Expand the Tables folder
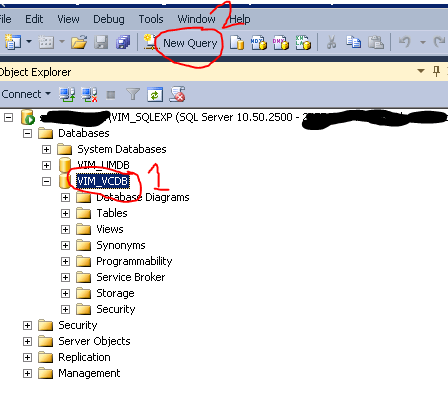Image resolution: width=448 pixels, height=396 pixels. click(65, 213)
